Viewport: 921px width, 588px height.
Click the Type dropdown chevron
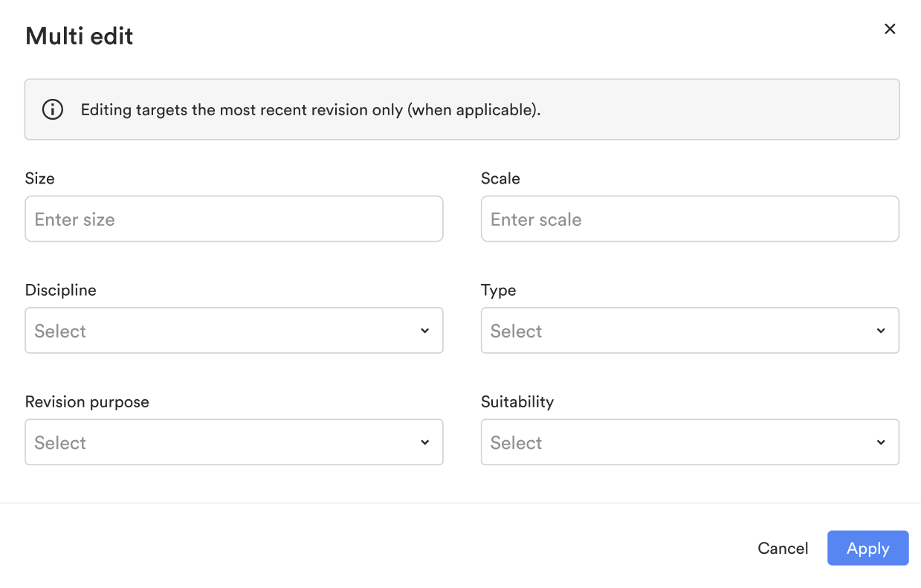coord(881,330)
